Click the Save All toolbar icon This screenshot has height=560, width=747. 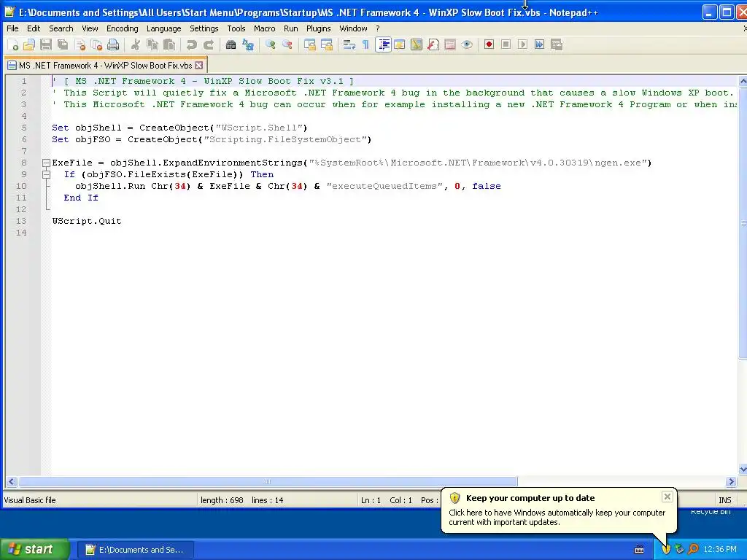tap(63, 44)
